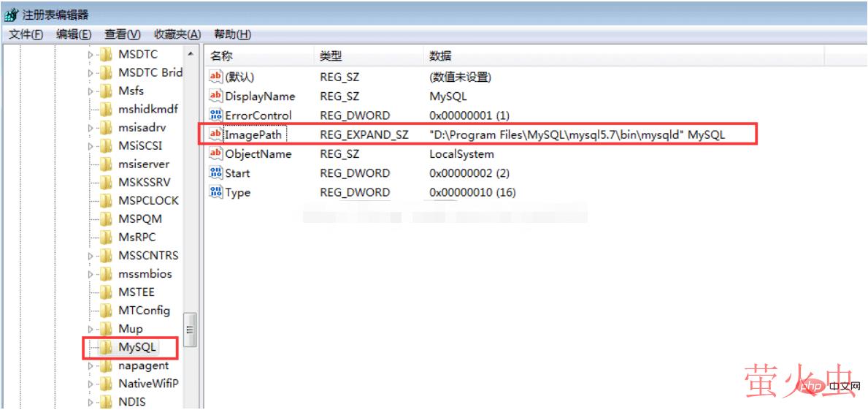Click the Start DWORD value icon
The height and width of the screenshot is (410, 868).
[215, 173]
